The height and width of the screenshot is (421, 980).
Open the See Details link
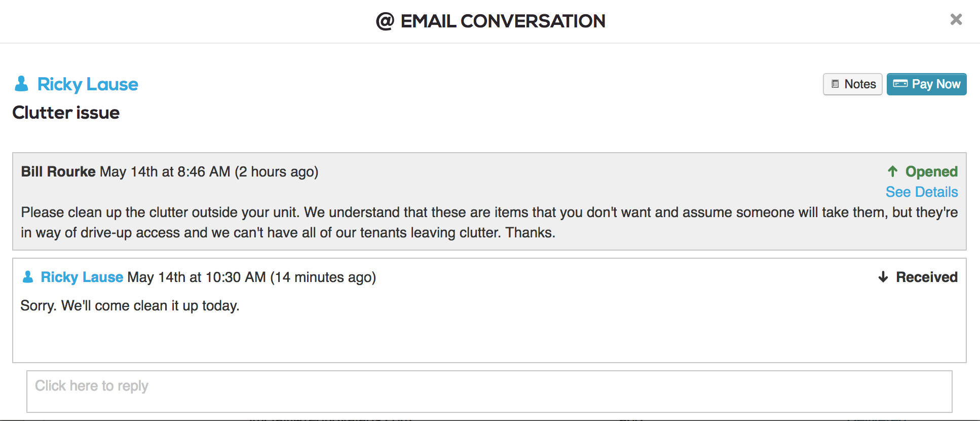click(922, 192)
